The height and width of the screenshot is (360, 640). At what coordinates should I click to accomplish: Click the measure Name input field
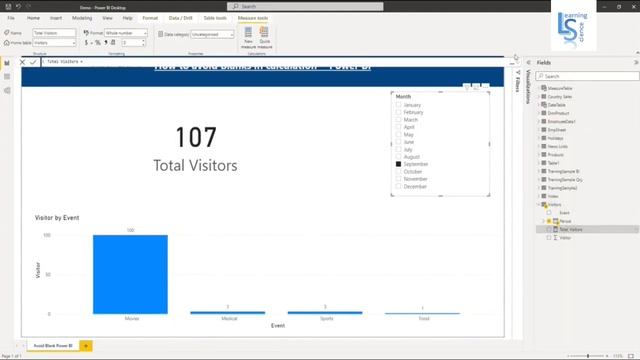(x=54, y=33)
